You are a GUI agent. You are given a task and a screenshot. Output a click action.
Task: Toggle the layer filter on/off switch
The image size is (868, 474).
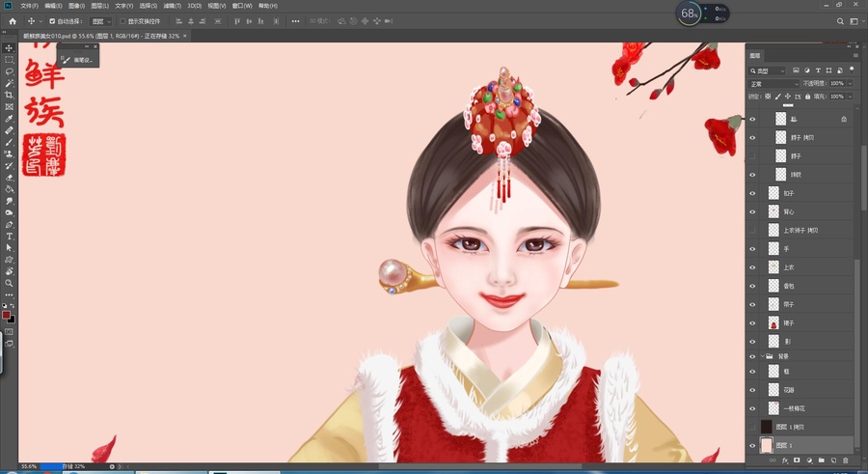(852, 70)
